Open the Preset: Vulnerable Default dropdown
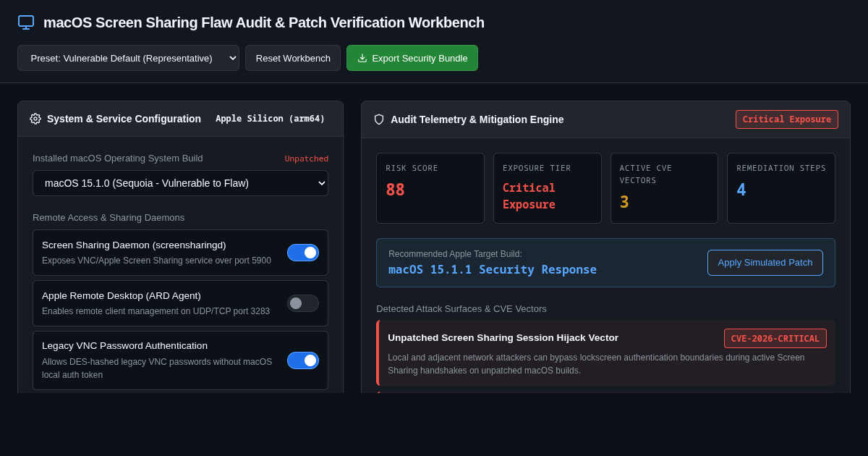This screenshot has height=456, width=868. coord(128,58)
